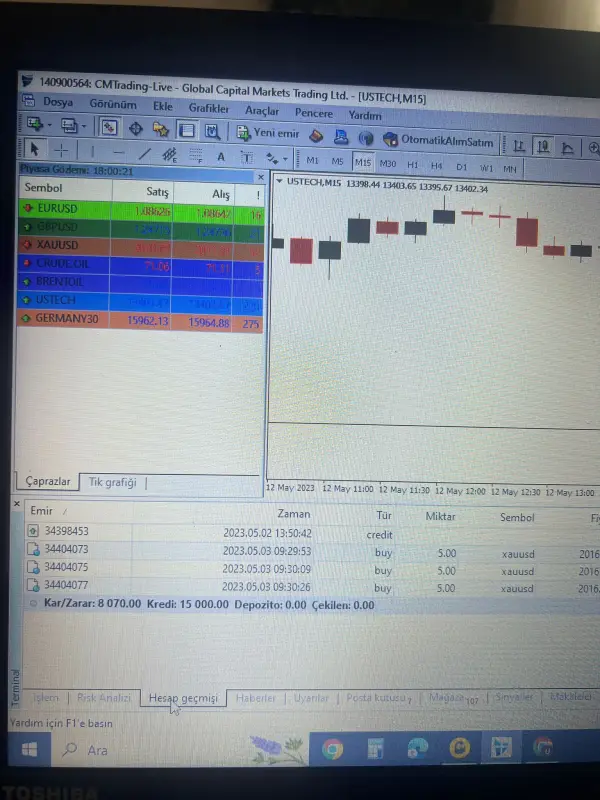Select the Fibonacci retracement tool
The height and width of the screenshot is (800, 600).
point(196,156)
